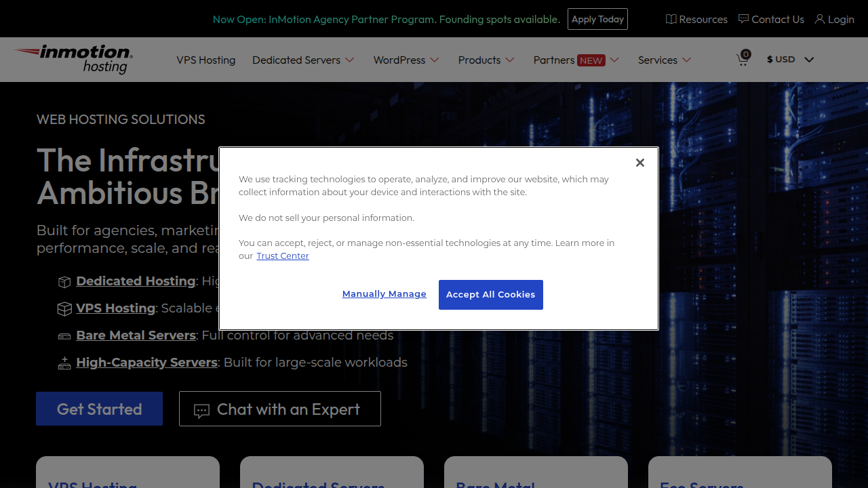Expand the Partners menu chevron
Viewport: 868px width, 488px height.
point(614,60)
